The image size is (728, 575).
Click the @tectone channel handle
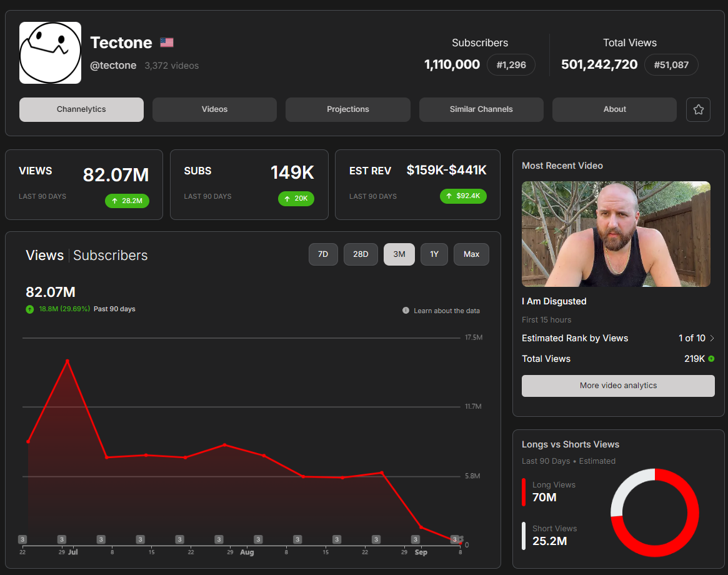coord(113,66)
